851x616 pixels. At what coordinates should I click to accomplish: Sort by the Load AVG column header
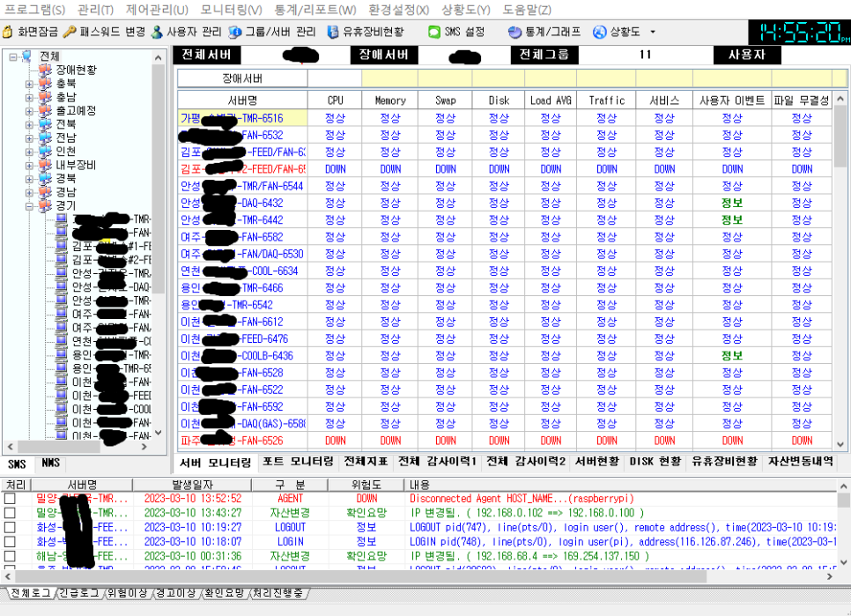click(x=551, y=100)
